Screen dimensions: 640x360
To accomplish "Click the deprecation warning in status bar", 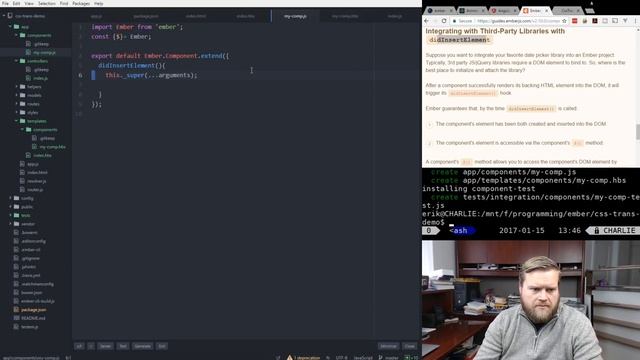I will coord(304,358).
